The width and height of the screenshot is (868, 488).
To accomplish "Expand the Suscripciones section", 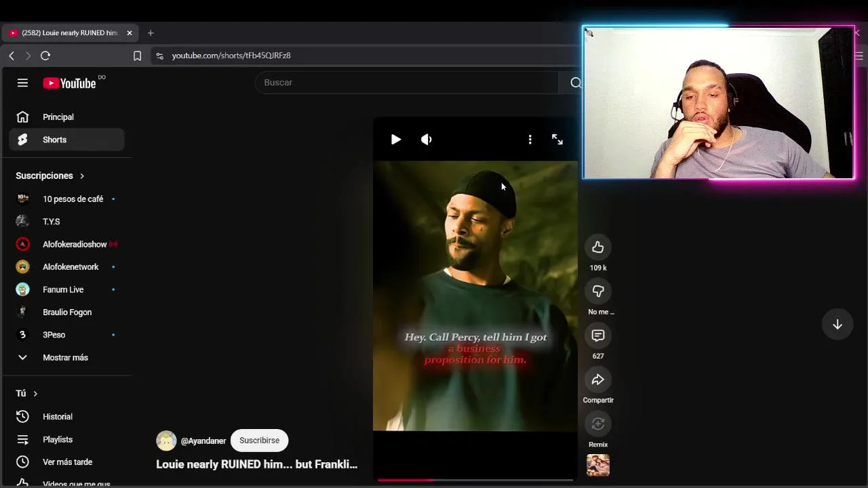I will pos(50,176).
